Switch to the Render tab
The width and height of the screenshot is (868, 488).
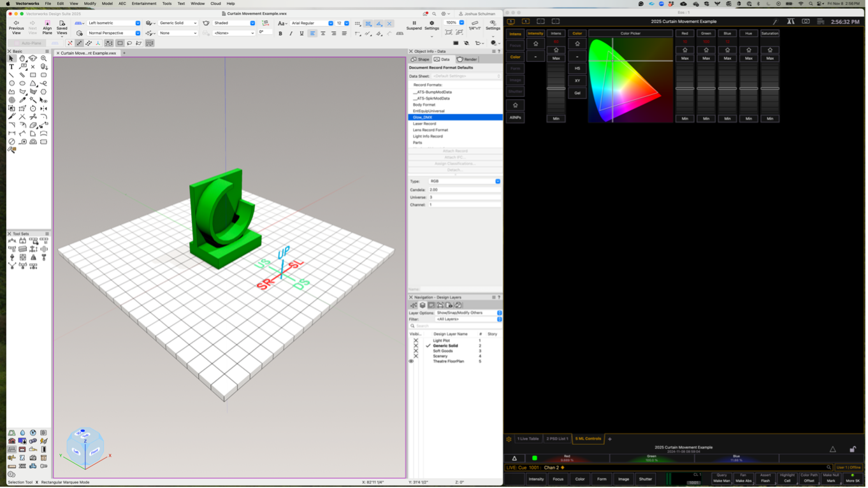click(x=467, y=59)
